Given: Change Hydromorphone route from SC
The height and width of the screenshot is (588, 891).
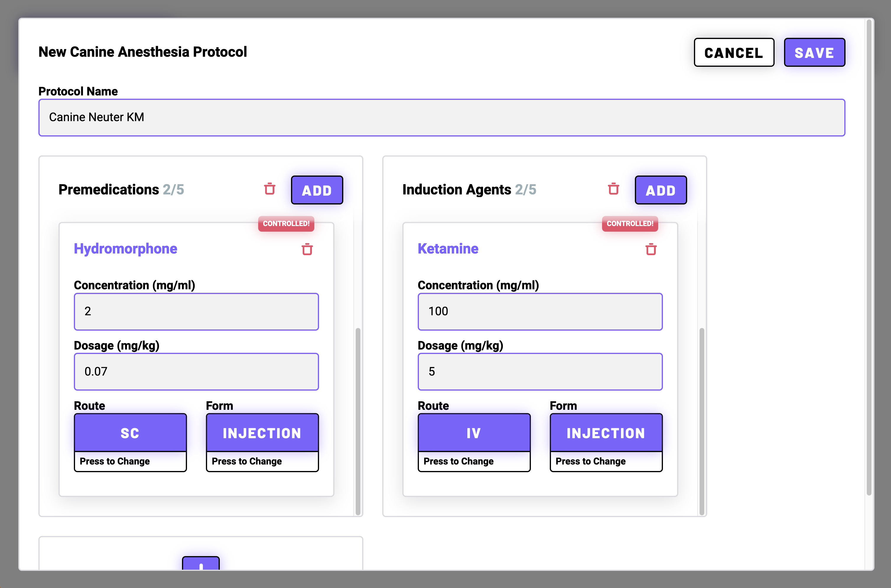Looking at the screenshot, I should (130, 443).
